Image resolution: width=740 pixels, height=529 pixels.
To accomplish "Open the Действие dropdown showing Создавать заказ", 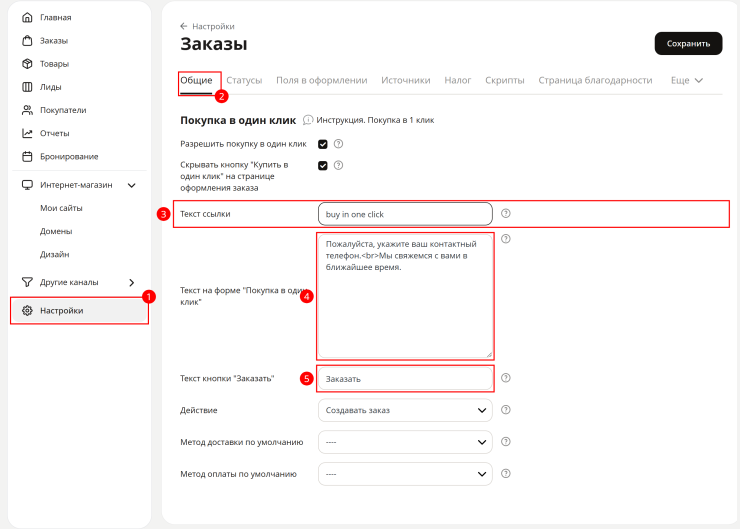I will point(405,411).
